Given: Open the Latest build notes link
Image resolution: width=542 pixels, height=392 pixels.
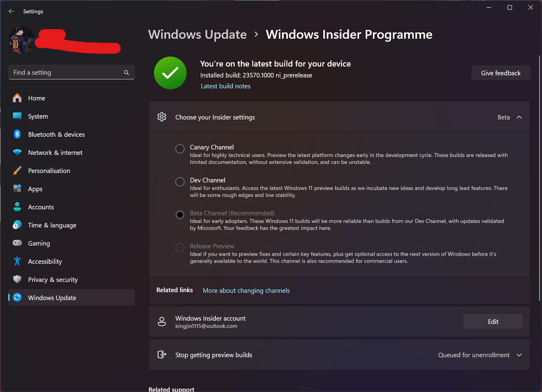Looking at the screenshot, I should (225, 86).
